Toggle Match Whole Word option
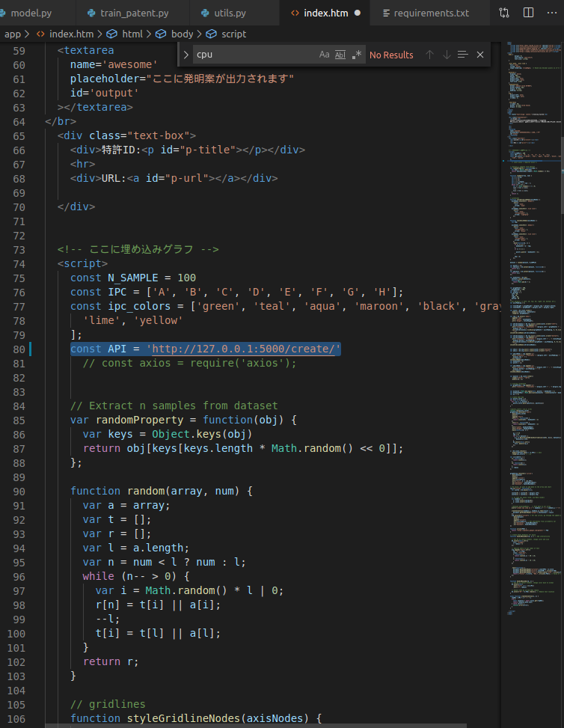Screen dimensions: 564x728 click(340, 55)
